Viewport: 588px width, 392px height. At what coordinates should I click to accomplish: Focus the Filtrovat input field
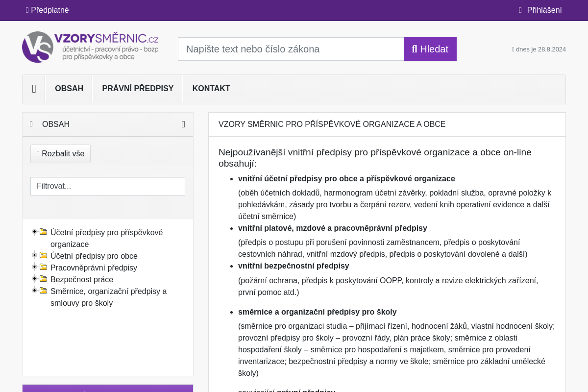click(108, 186)
